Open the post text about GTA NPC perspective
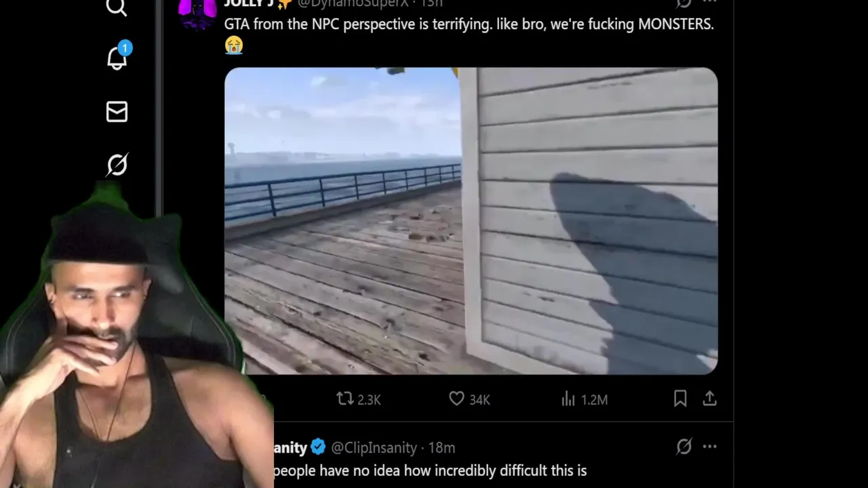This screenshot has height=488, width=868. (x=468, y=24)
